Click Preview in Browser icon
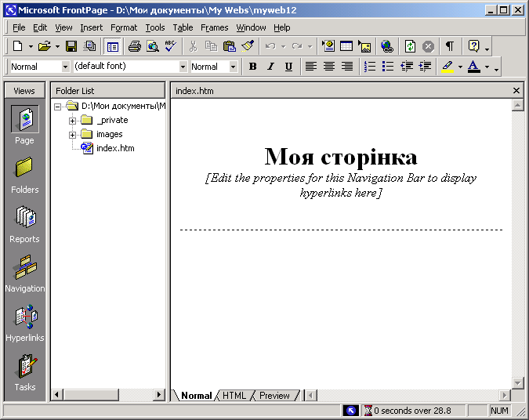This screenshot has width=529, height=420. tap(153, 46)
